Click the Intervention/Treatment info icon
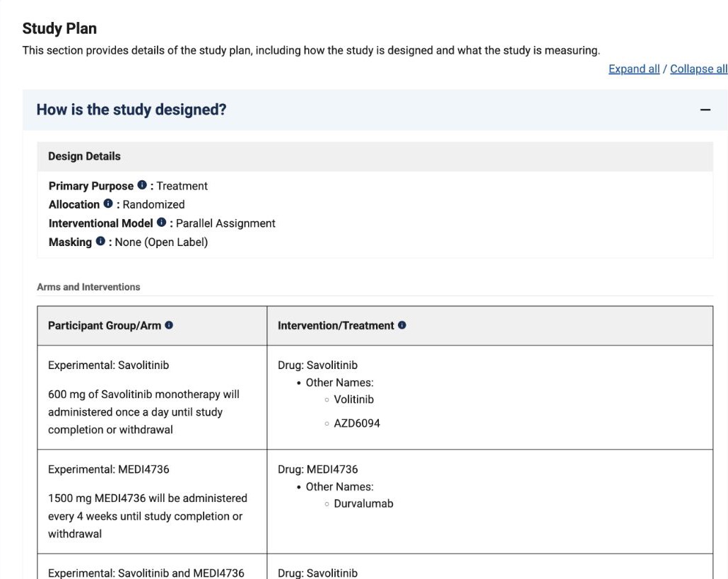This screenshot has height=579, width=728. [x=402, y=325]
